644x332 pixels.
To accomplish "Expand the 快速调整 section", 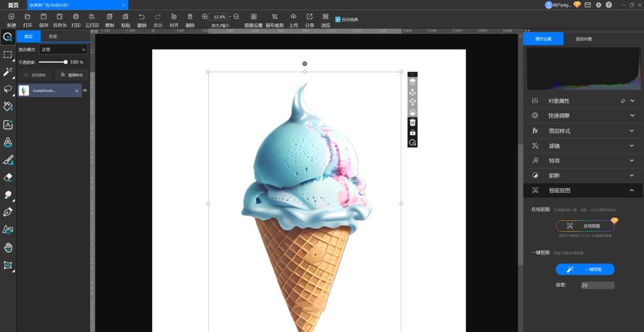I will coord(632,116).
